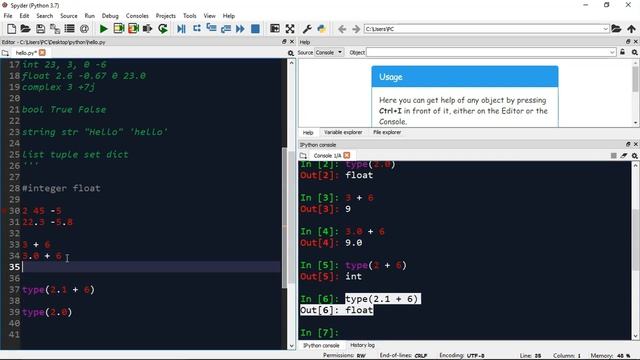Change to parent directory up arrow
Screen dimensions: 640x360
(631, 29)
